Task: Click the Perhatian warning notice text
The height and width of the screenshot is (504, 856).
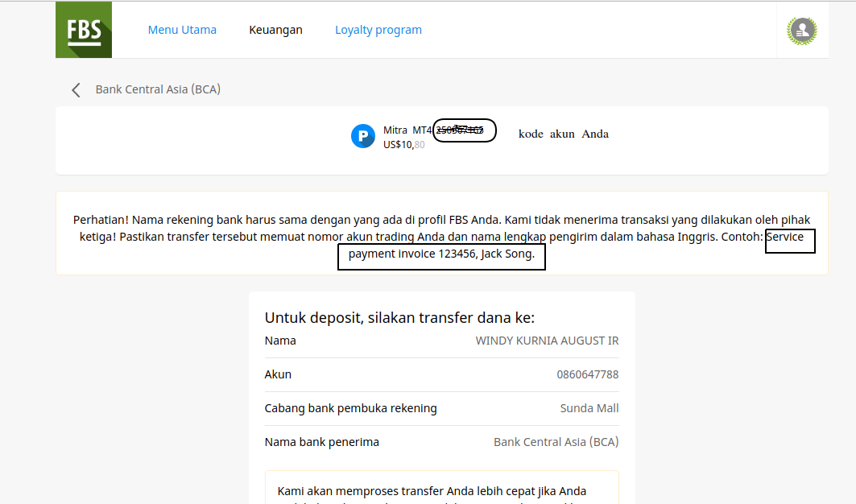Action: click(441, 237)
